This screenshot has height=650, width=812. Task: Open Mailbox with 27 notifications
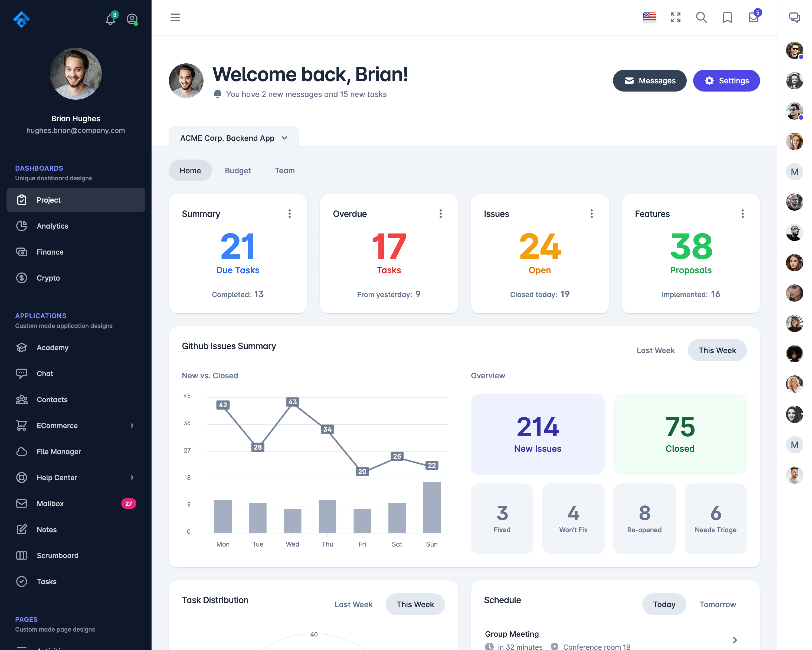pyautogui.click(x=75, y=503)
